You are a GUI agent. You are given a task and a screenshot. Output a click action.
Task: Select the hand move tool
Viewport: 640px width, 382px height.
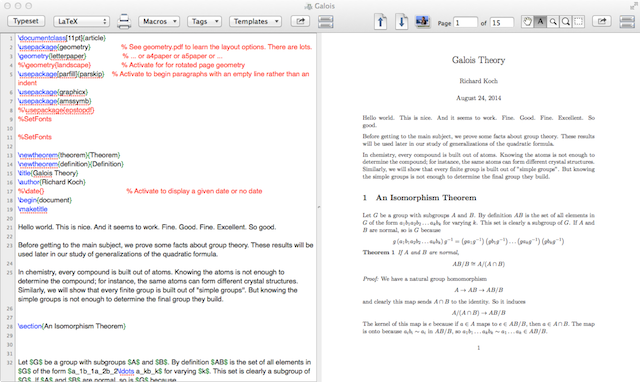[527, 22]
